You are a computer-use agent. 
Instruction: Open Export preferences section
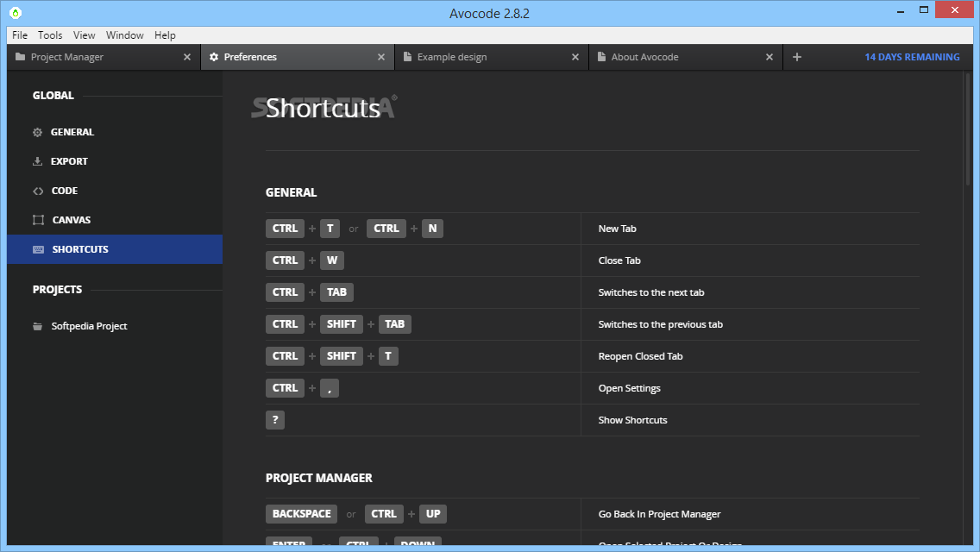pyautogui.click(x=115, y=161)
